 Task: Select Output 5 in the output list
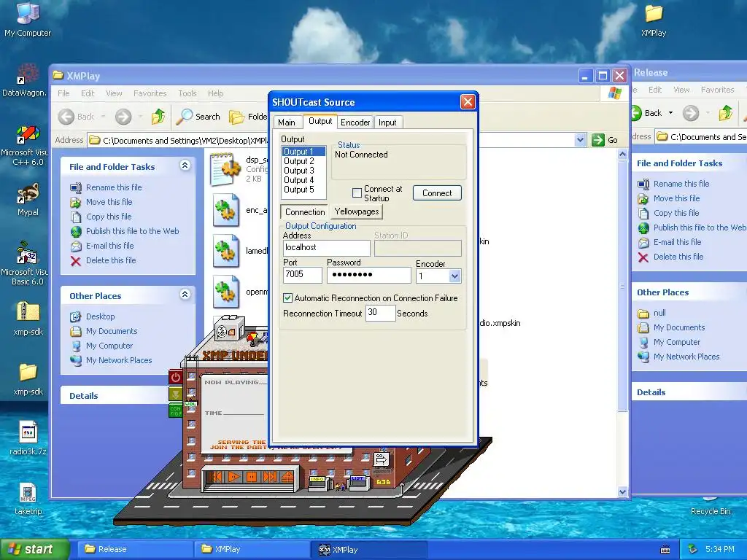[x=298, y=190]
